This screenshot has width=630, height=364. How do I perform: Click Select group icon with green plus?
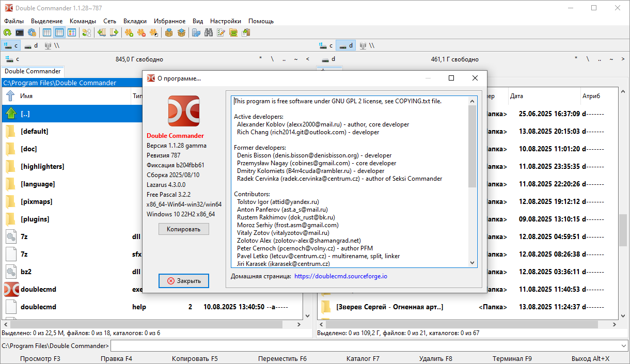(x=129, y=33)
